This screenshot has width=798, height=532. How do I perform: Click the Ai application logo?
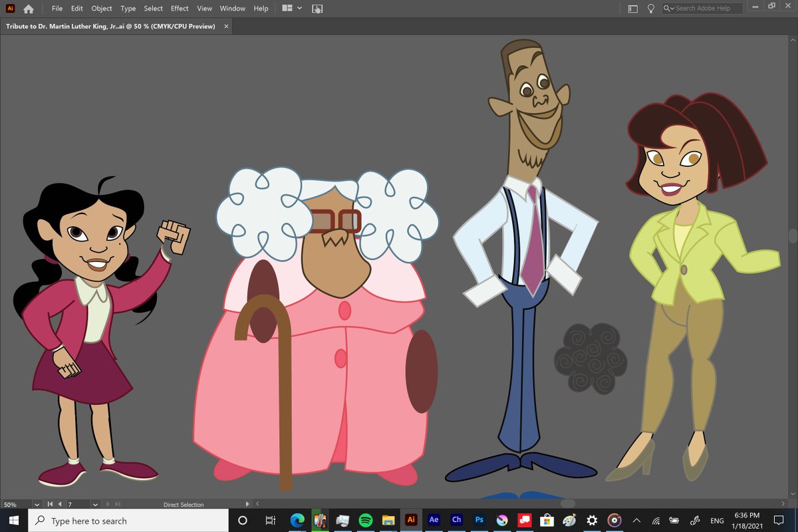pos(10,9)
